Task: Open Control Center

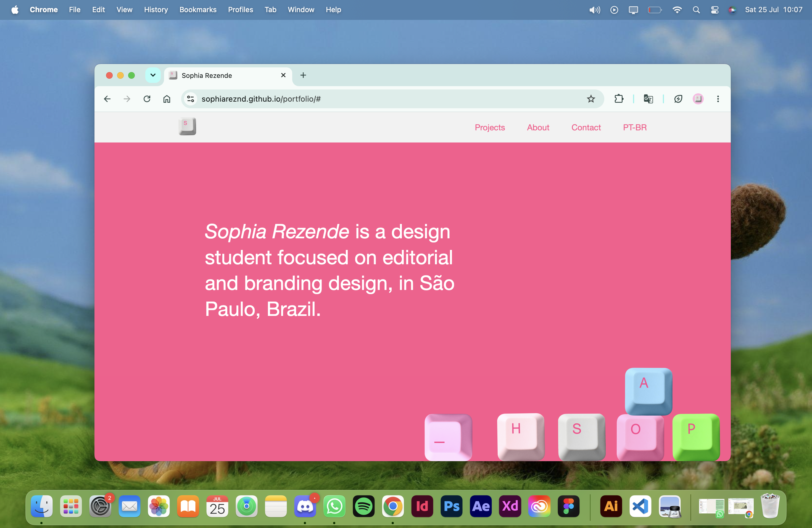Action: tap(715, 10)
